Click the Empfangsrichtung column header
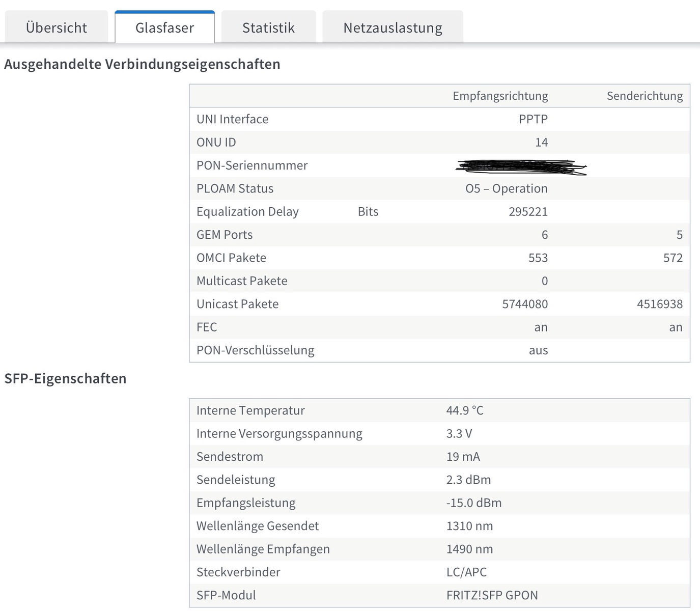This screenshot has height=611, width=700. tap(500, 96)
